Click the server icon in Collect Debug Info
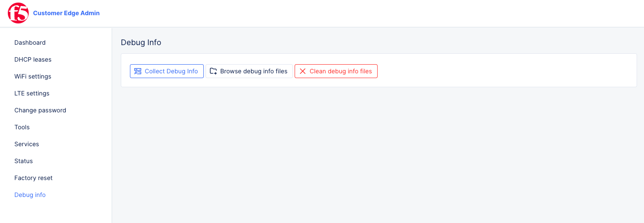Image resolution: width=644 pixels, height=223 pixels. click(138, 71)
